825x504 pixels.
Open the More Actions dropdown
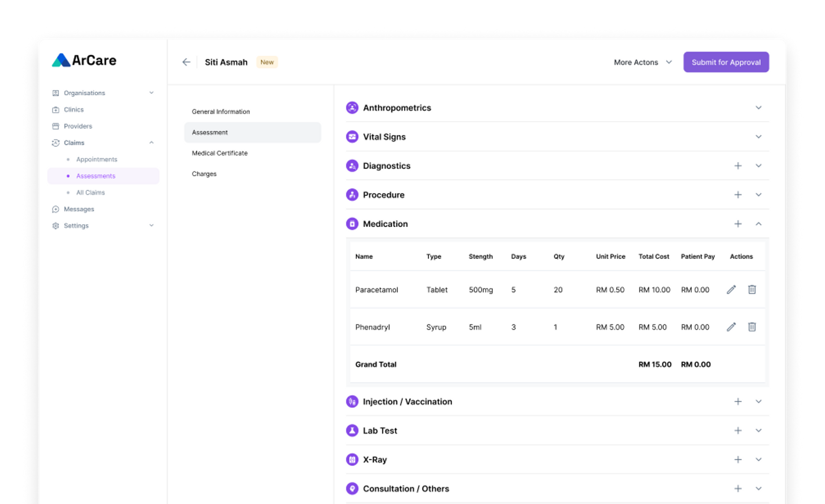643,62
